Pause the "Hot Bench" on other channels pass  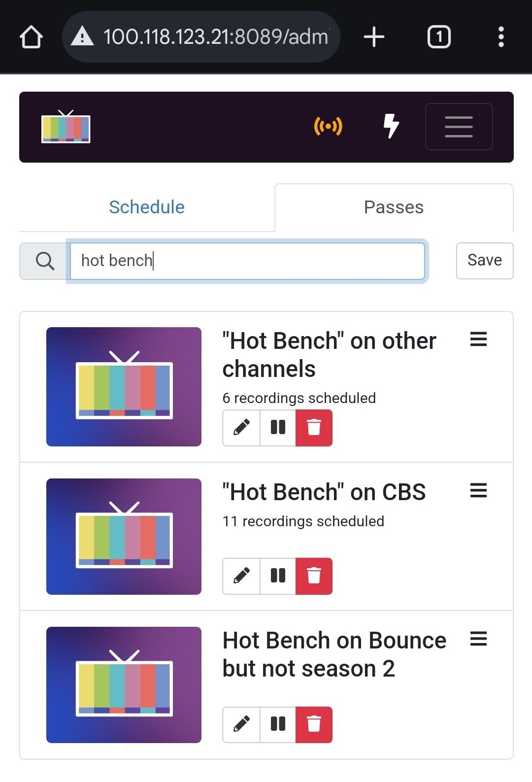tap(278, 428)
